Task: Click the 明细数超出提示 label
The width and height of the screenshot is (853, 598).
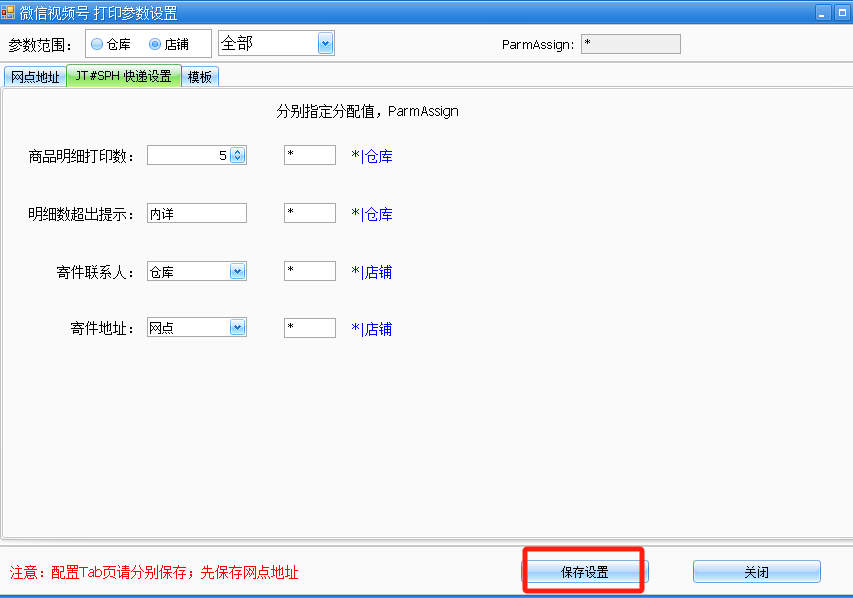Action: (x=82, y=214)
